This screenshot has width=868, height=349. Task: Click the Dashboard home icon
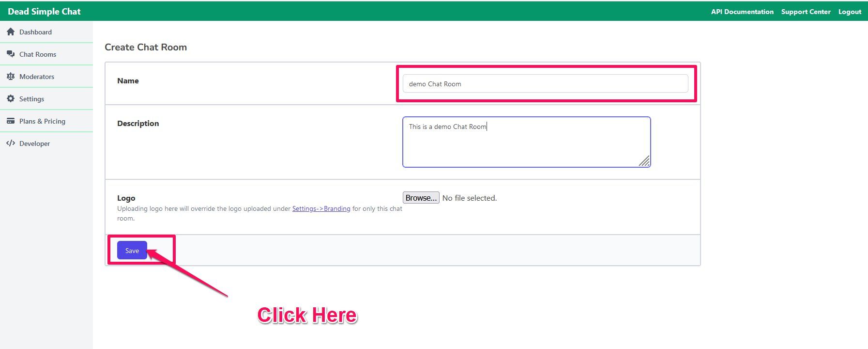click(x=11, y=32)
